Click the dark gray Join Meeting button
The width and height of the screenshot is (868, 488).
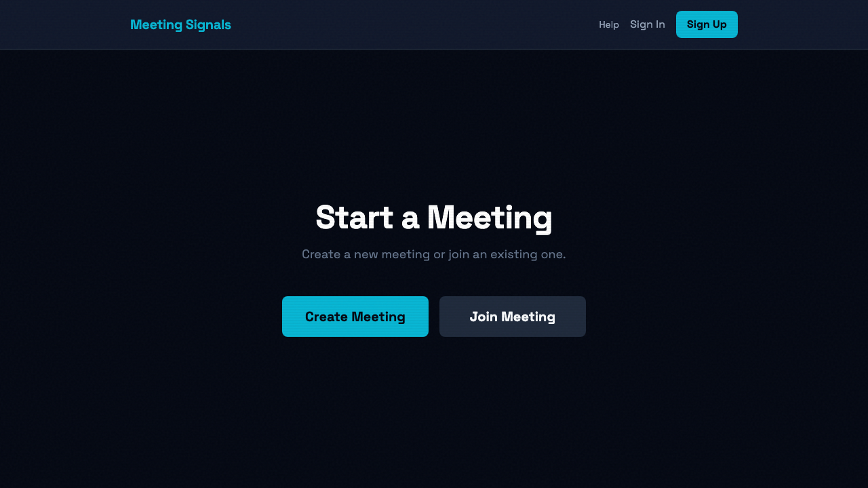pyautogui.click(x=513, y=317)
